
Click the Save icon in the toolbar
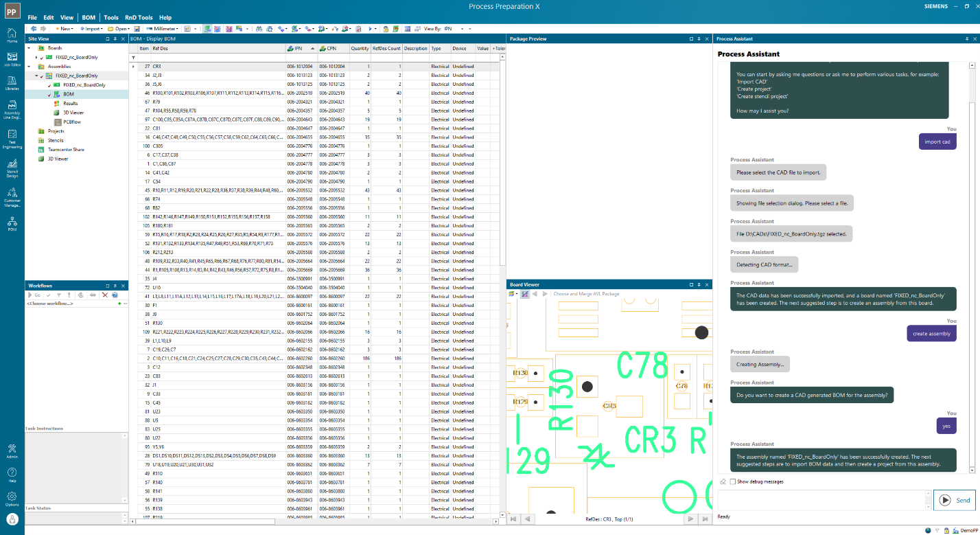[x=137, y=28]
